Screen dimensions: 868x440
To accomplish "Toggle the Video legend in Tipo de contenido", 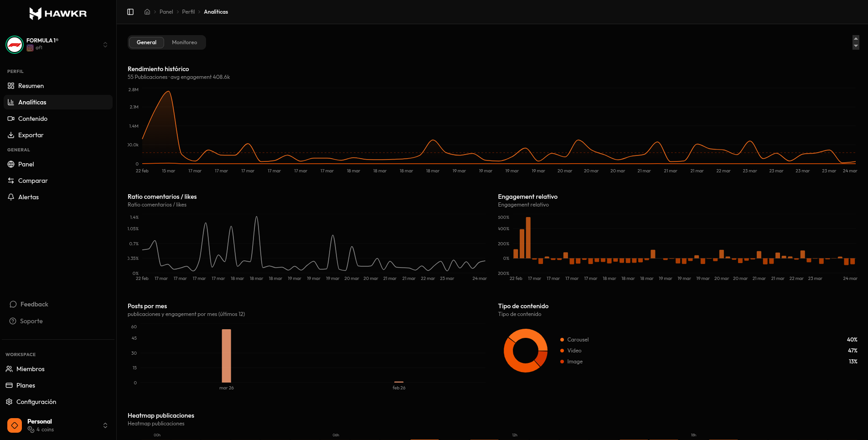I will point(573,350).
